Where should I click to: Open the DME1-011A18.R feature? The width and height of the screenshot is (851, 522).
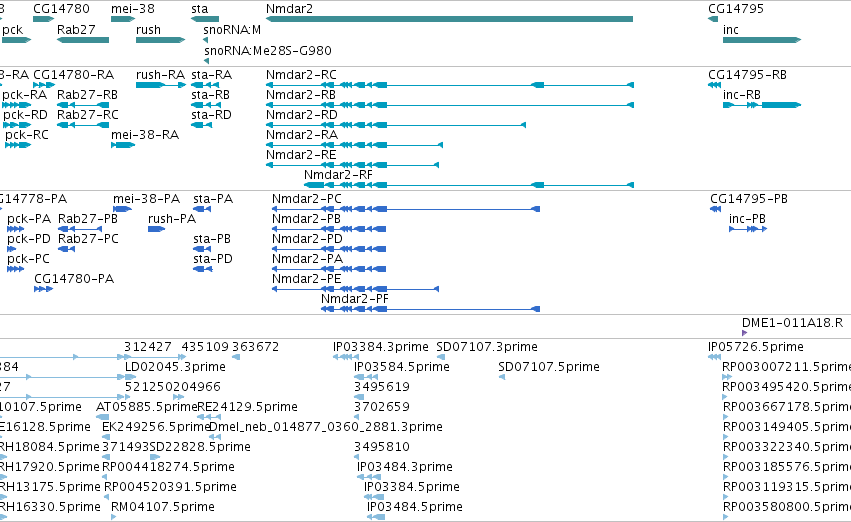(745, 333)
